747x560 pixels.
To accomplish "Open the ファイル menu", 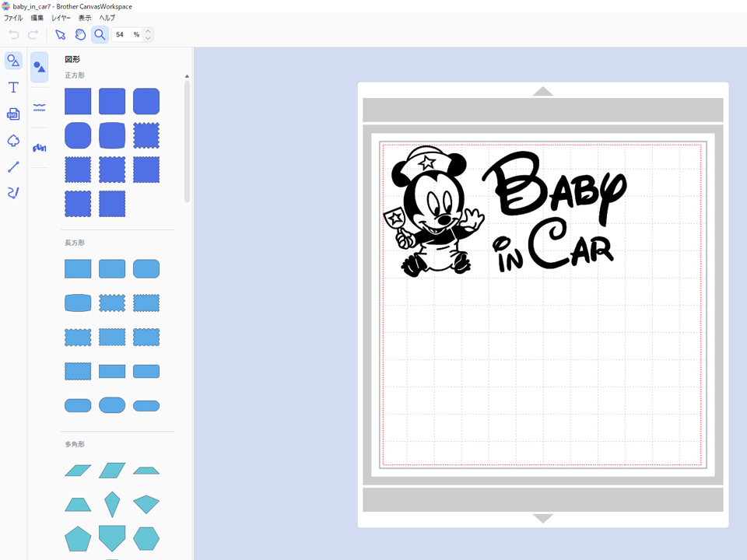I will pos(13,18).
